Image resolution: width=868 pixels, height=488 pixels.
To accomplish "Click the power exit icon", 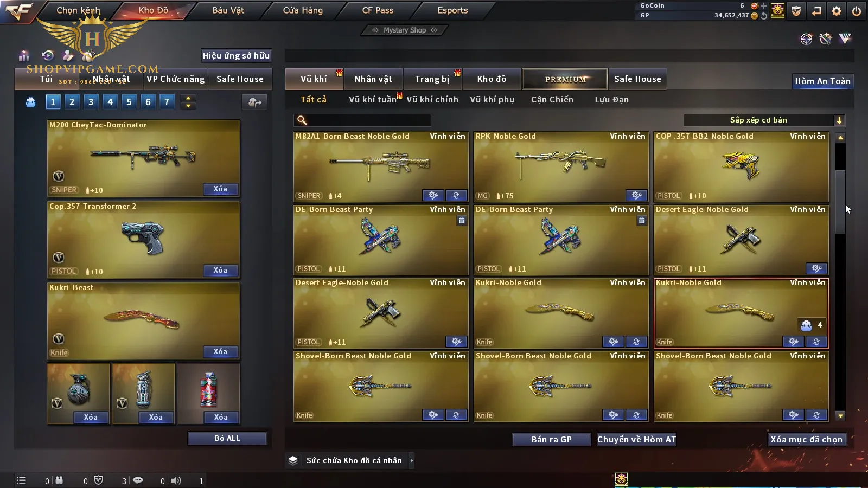I will click(x=857, y=11).
